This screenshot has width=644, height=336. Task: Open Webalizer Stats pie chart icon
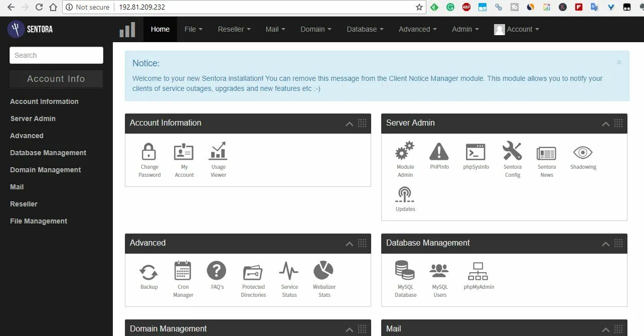324,270
